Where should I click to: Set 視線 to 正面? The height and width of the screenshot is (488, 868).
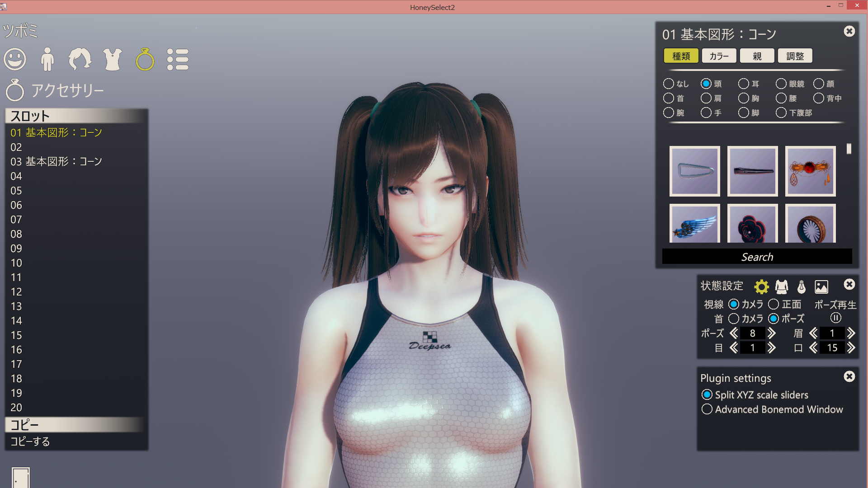[x=774, y=304]
